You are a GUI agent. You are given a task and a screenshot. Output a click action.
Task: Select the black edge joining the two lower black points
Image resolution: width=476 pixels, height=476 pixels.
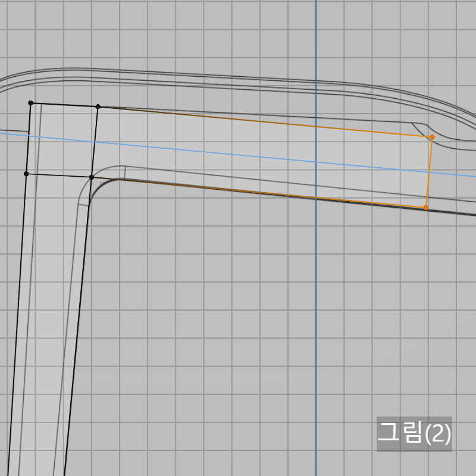coord(58,176)
